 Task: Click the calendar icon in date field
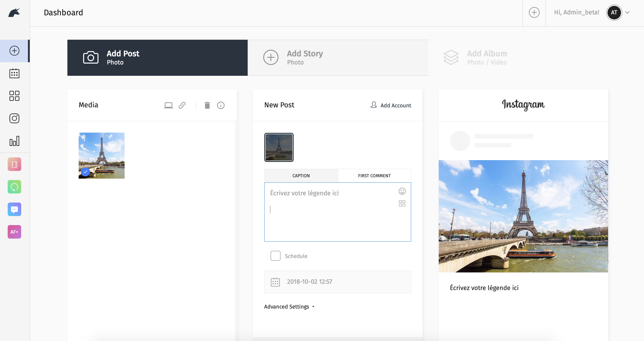pyautogui.click(x=275, y=282)
